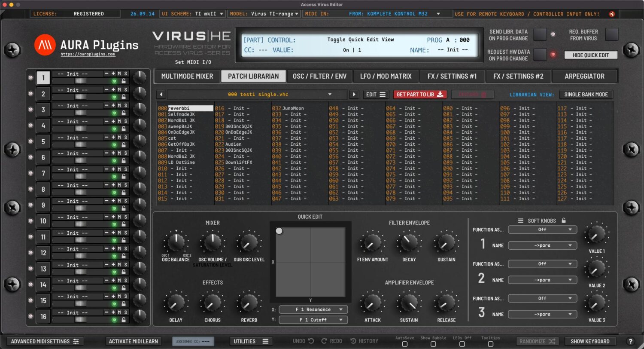Viewport: 644px width, 349px height.
Task: Toggle Send Libr. Data on Prog Change
Action: pos(540,34)
